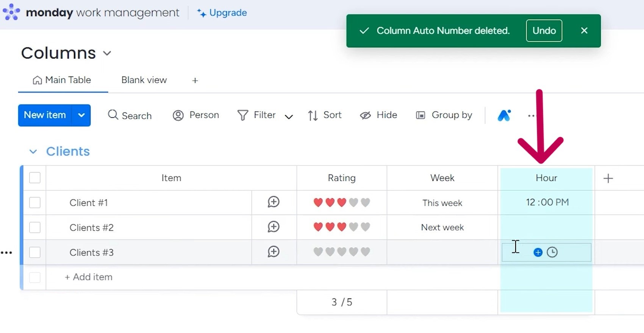Collapse the Clients group
This screenshot has width=644, height=333.
pos(33,152)
